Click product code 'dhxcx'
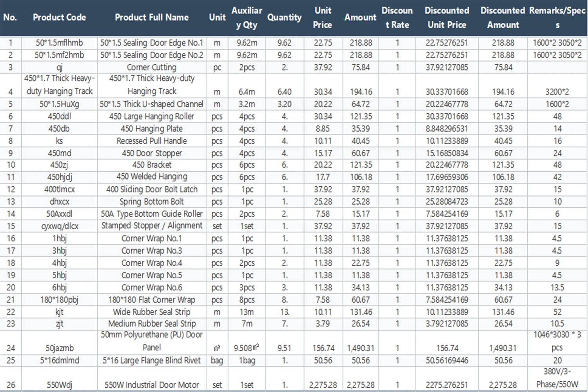588x392 pixels. 59,202
